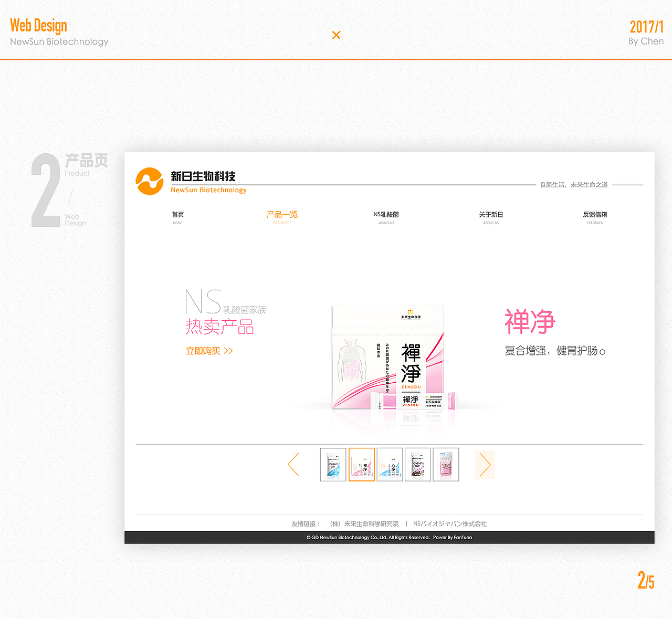Open the 未来生命科学研究院 friendly link
This screenshot has width=672, height=619.
[x=364, y=524]
